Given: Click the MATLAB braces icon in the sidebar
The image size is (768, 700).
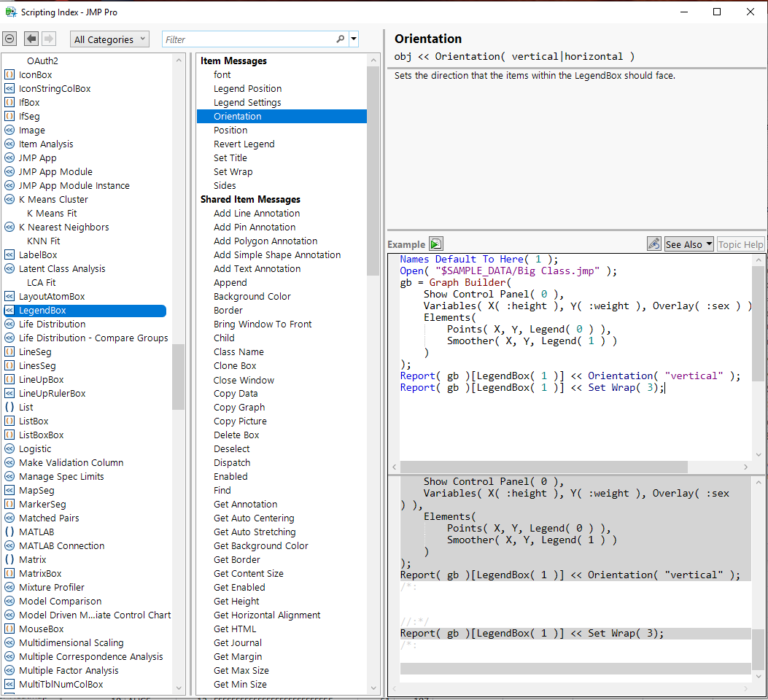Looking at the screenshot, I should pyautogui.click(x=8, y=532).
